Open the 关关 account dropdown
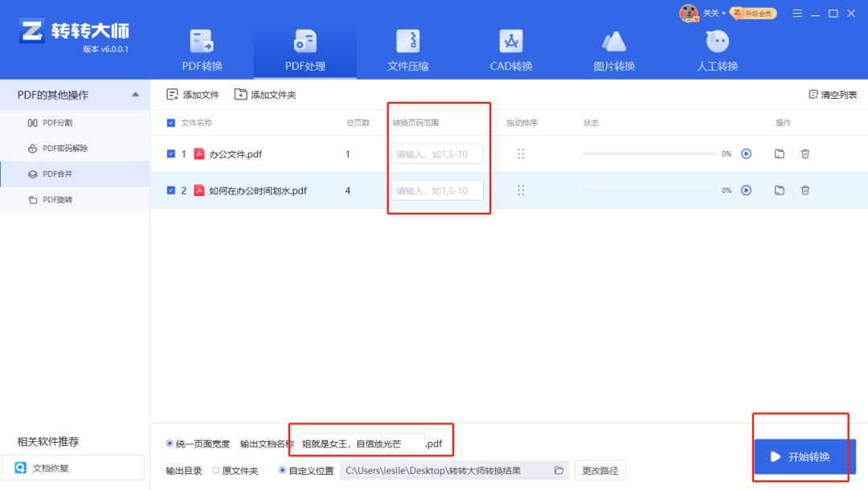 710,13
